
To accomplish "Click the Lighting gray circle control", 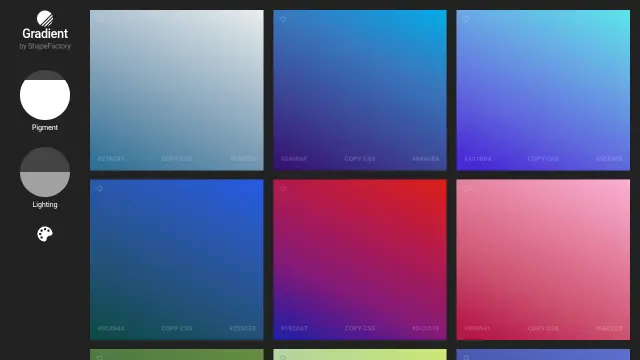I will click(45, 172).
